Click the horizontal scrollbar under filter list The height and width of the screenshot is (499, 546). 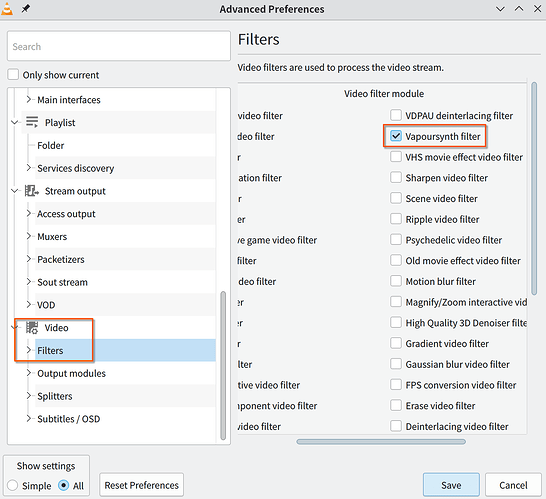pyautogui.click(x=381, y=442)
